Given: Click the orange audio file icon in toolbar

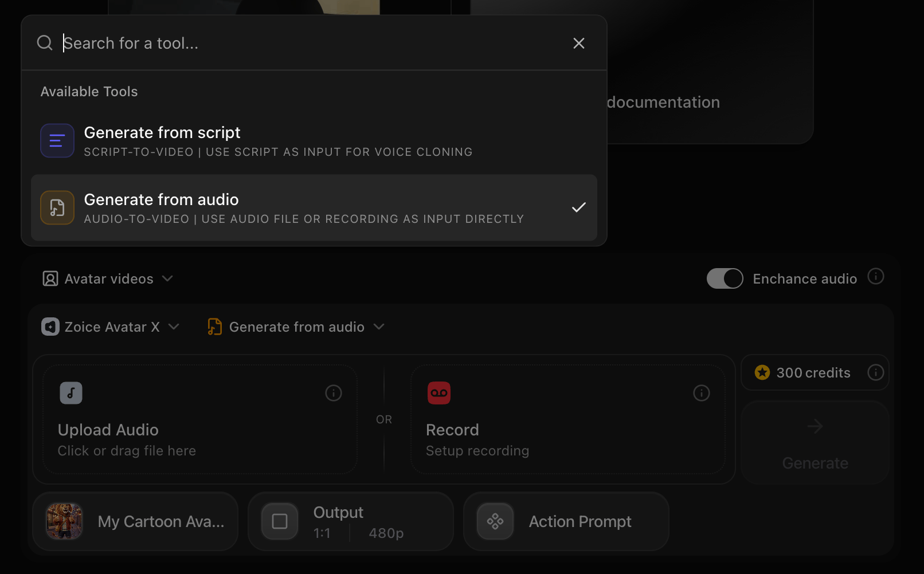Looking at the screenshot, I should point(214,327).
